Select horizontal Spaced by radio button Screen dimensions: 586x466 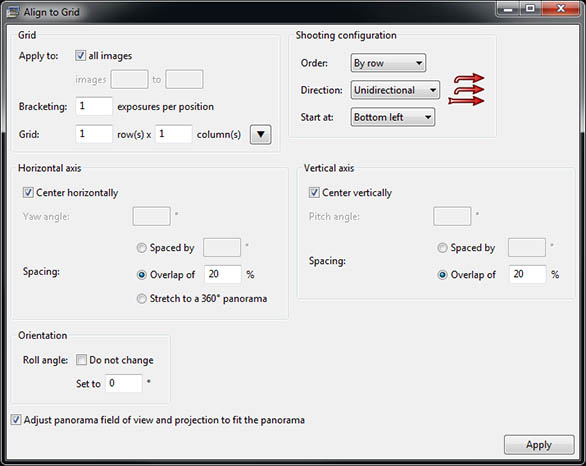tap(141, 248)
